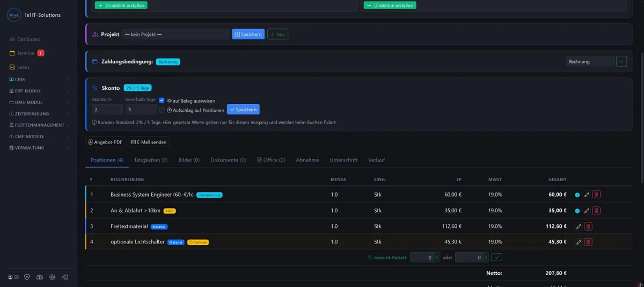Edit the Freitextmaterial position
The image size is (644, 287).
pyautogui.click(x=579, y=226)
